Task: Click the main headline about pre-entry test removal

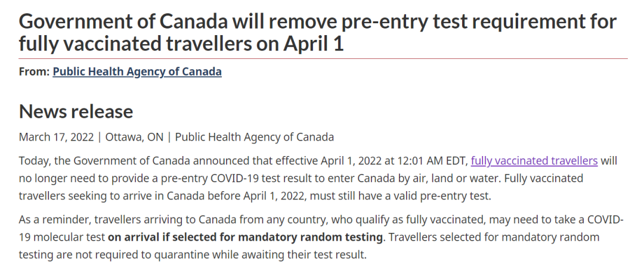Action: coord(317,33)
